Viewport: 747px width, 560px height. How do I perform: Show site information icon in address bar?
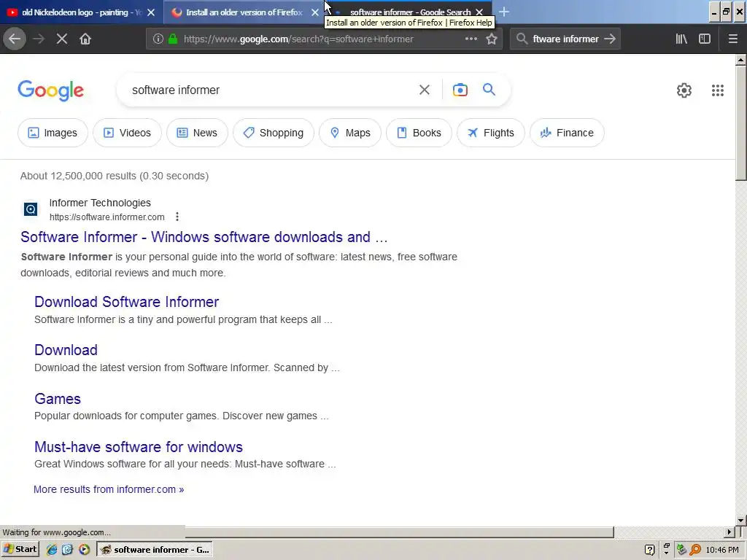tap(158, 39)
